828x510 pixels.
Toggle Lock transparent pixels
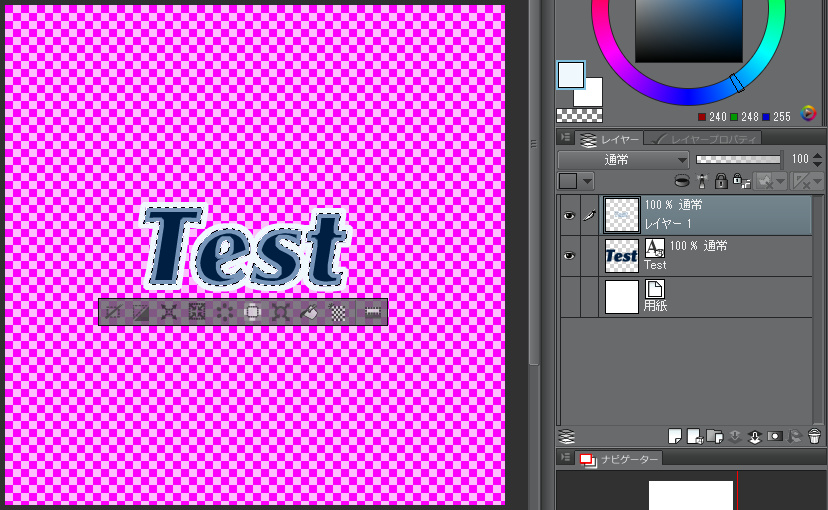[x=741, y=181]
